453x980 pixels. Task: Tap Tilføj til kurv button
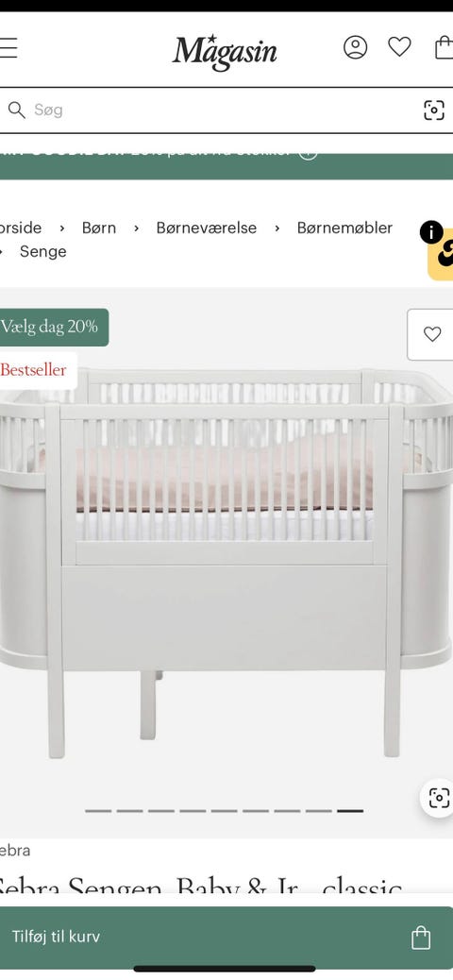(x=226, y=937)
